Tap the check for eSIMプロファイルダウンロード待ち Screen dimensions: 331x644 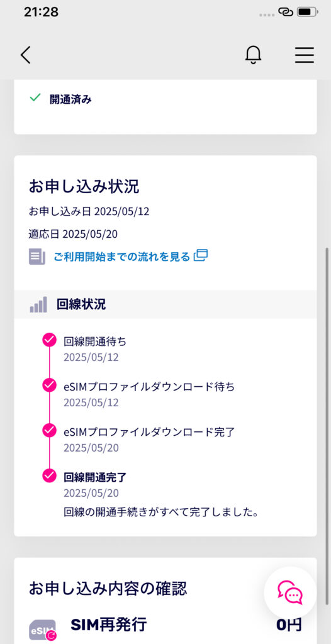(x=49, y=386)
